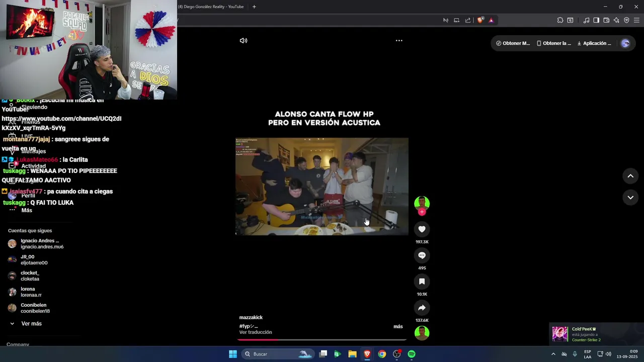
Task: Expand the caption with más
Action: (x=398, y=326)
